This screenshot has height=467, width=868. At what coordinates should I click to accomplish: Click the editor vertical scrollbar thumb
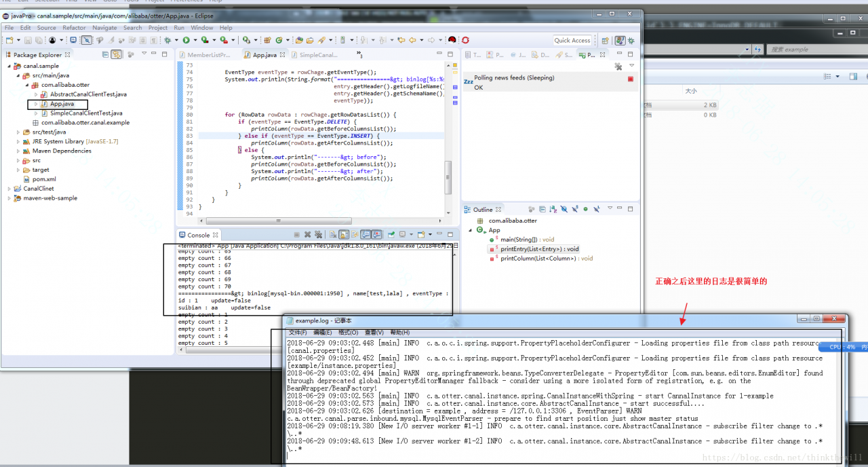(x=448, y=178)
